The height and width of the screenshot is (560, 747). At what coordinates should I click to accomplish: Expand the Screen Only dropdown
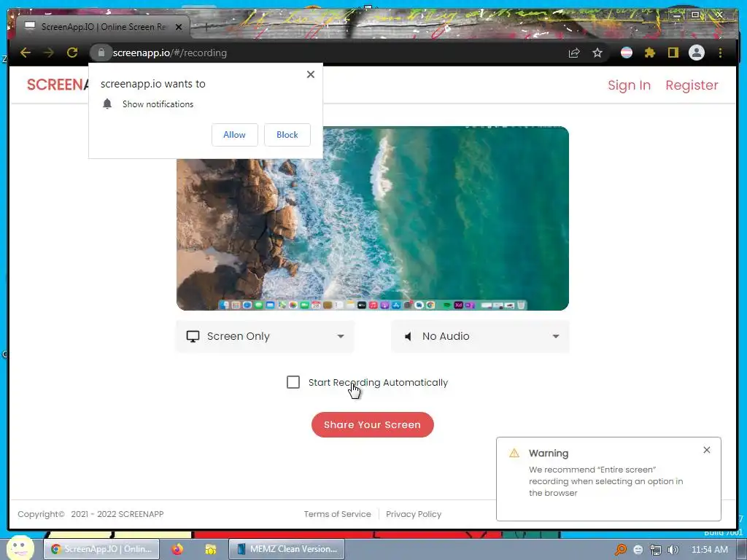click(x=265, y=336)
